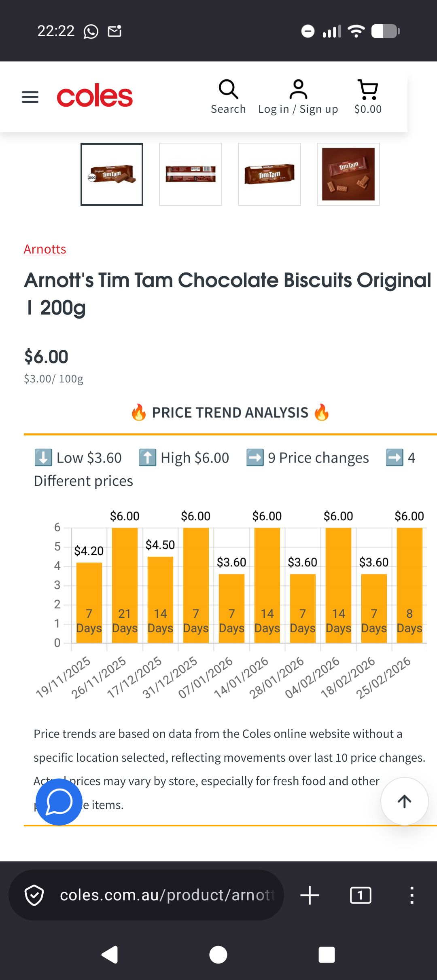Open the browser tab switcher
Viewport: 437px width, 980px height.
click(361, 895)
